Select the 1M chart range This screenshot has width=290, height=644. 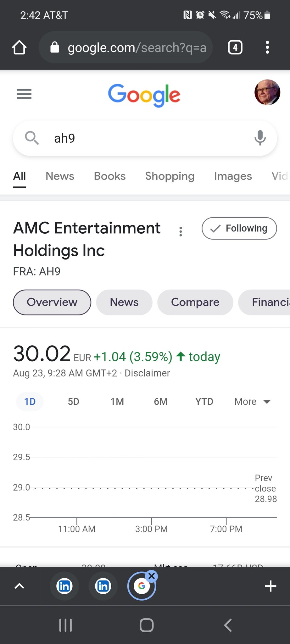pyautogui.click(x=117, y=402)
